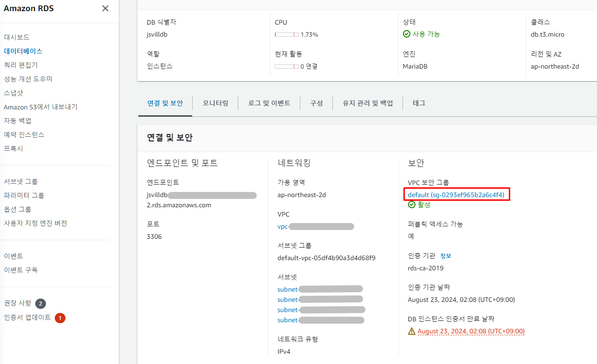This screenshot has height=364, width=597.
Task: Open the 구성 tab
Action: point(317,103)
